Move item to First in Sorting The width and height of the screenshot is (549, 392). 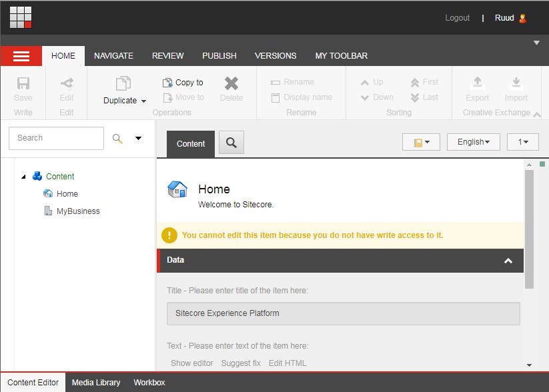[424, 82]
